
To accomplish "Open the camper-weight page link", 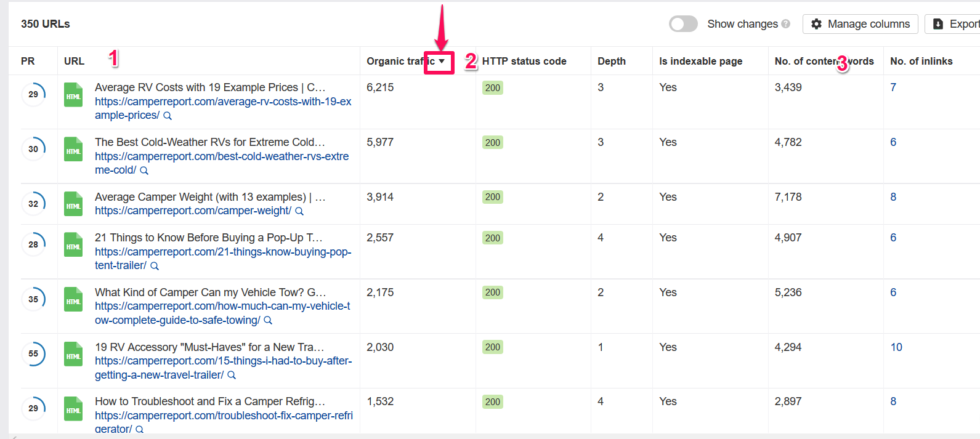I will tap(193, 211).
